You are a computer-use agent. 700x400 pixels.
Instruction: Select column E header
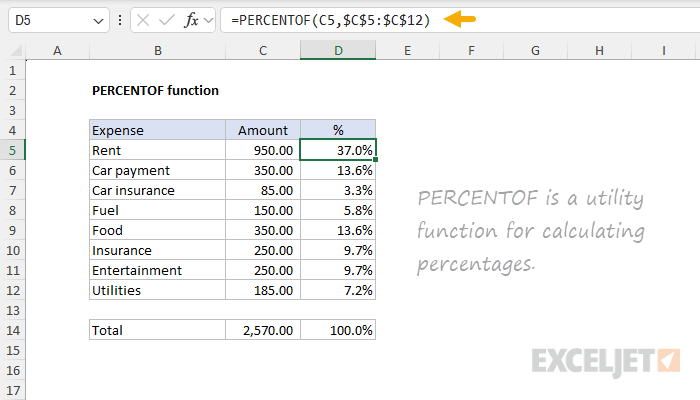point(407,50)
